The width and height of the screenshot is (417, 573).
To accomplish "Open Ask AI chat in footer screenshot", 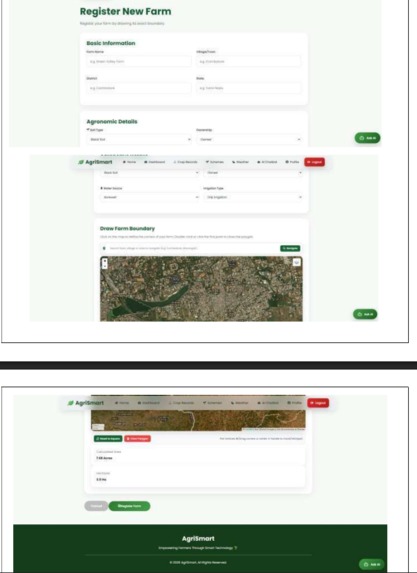I will (x=371, y=564).
